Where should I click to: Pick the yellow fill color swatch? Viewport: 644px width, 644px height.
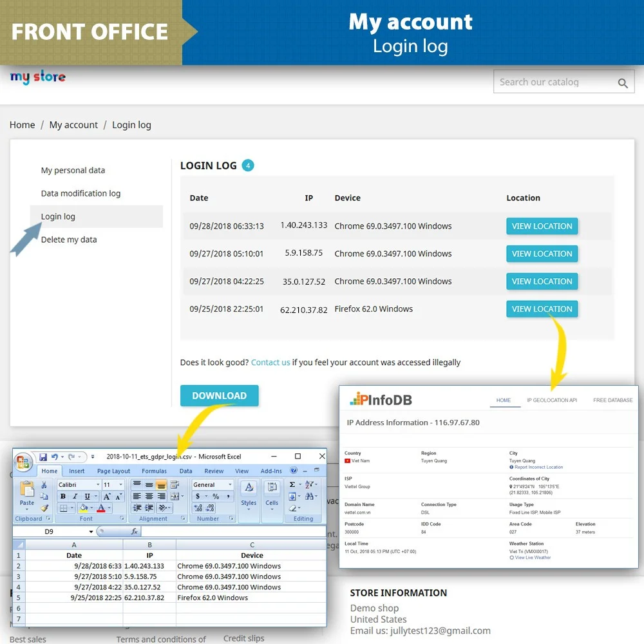coord(82,508)
